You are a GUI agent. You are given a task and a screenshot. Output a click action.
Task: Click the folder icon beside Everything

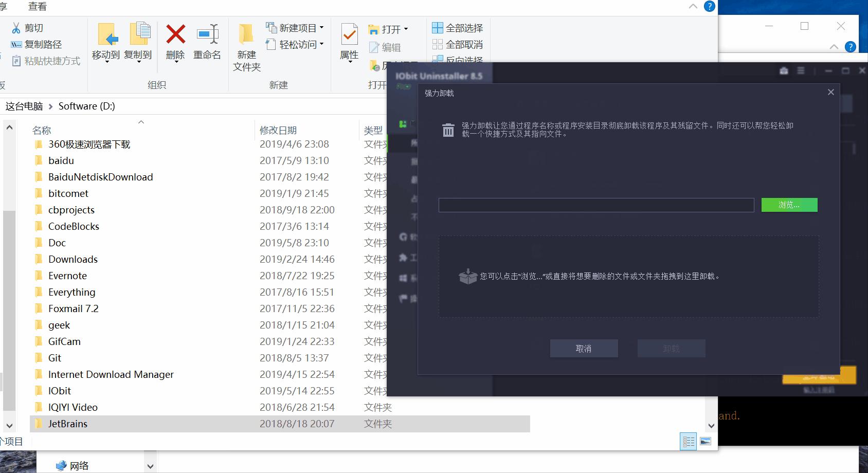(39, 293)
